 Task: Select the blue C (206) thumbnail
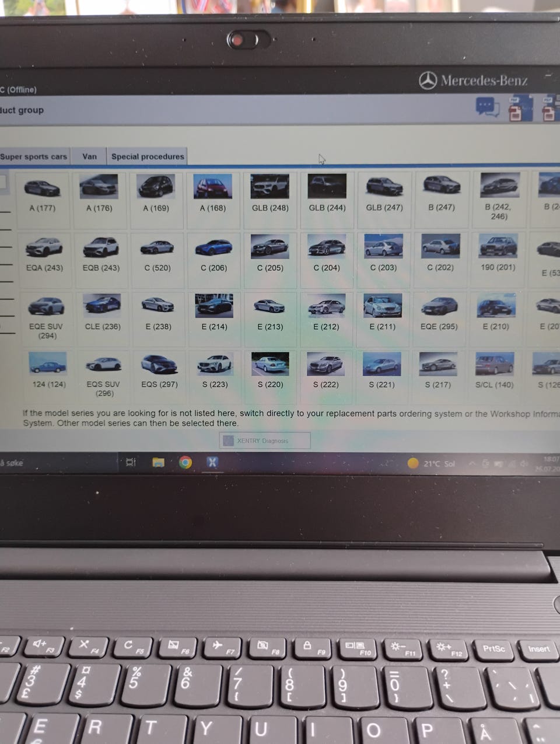click(213, 247)
